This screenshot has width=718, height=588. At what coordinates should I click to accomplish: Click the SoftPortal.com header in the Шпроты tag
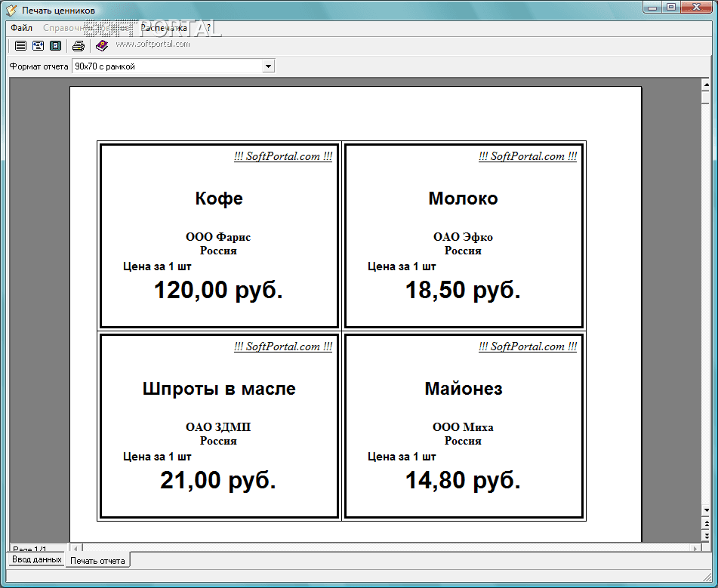[x=283, y=346]
